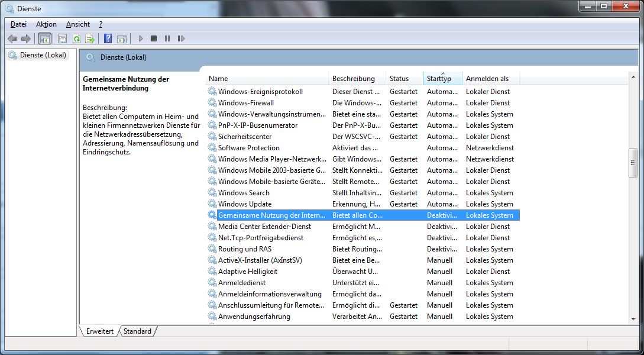The width and height of the screenshot is (644, 355).
Task: Click the gear icon of PnP-X-IP-Busenumerator
Action: click(x=212, y=125)
